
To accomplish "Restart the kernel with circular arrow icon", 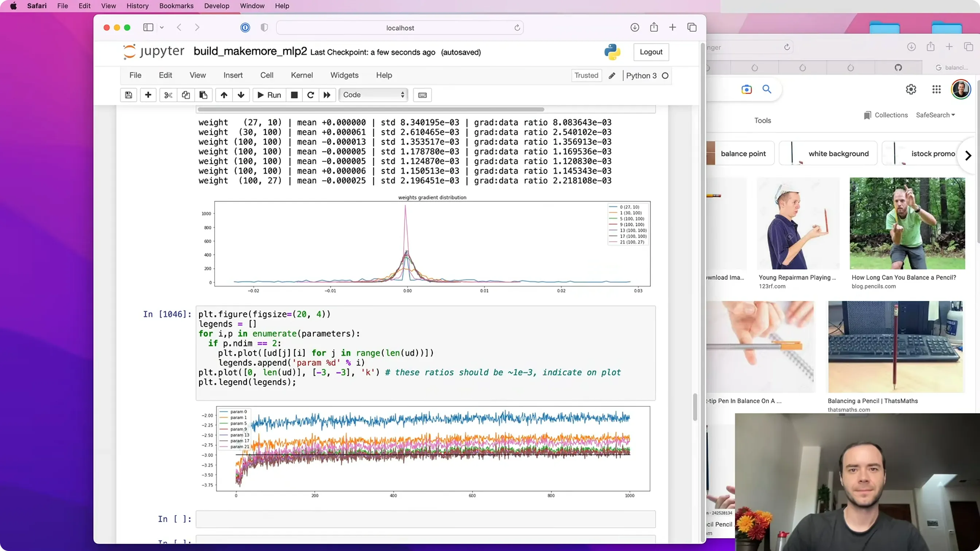I will 310,95.
